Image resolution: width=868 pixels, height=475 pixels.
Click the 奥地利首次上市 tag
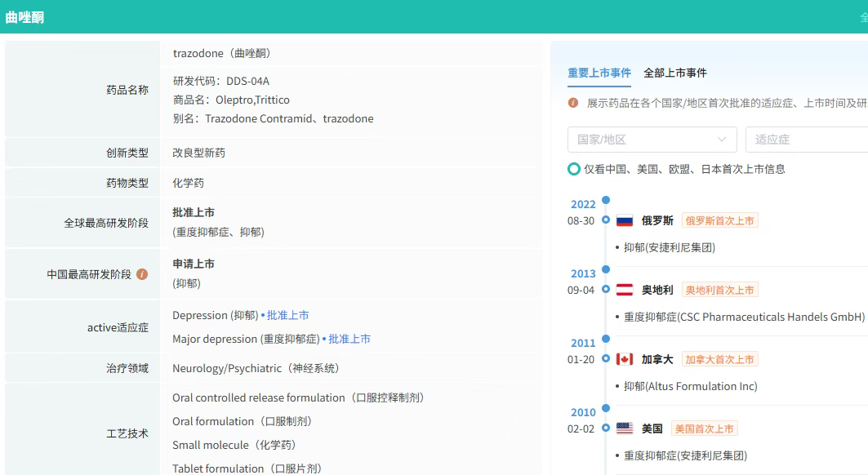point(719,290)
